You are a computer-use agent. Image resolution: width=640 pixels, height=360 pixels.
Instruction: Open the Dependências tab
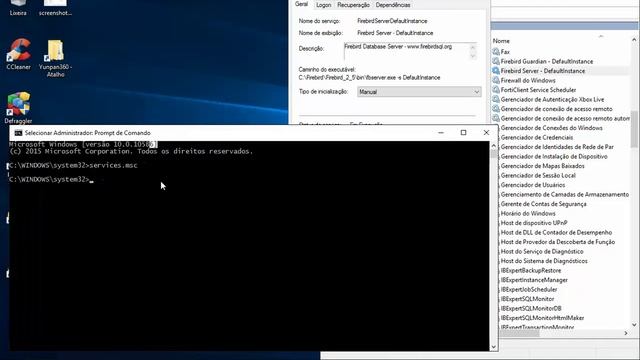393,5
